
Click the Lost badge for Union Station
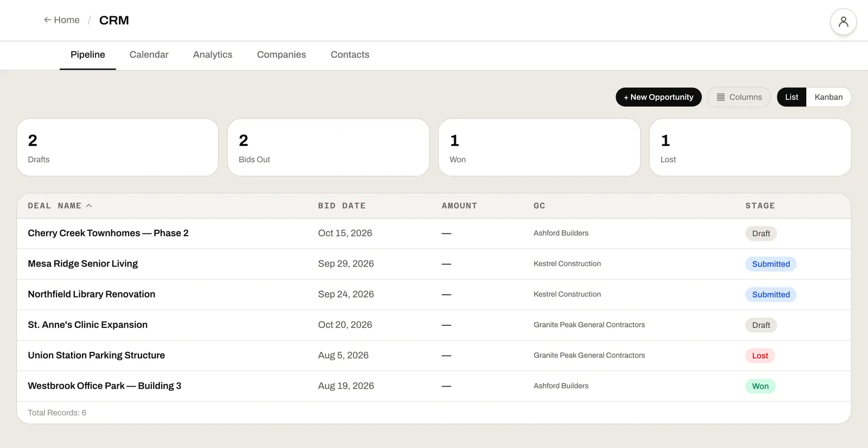760,356
